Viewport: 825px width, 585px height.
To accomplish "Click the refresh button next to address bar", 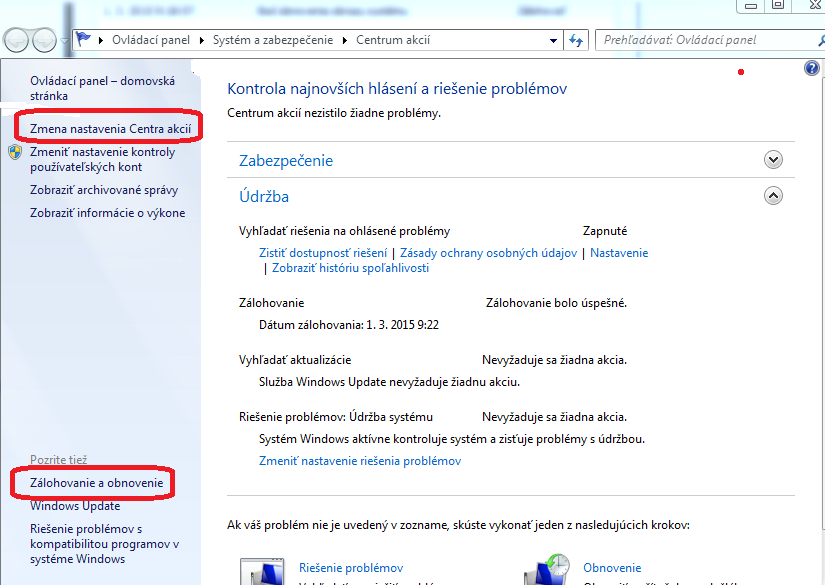I will coord(576,40).
